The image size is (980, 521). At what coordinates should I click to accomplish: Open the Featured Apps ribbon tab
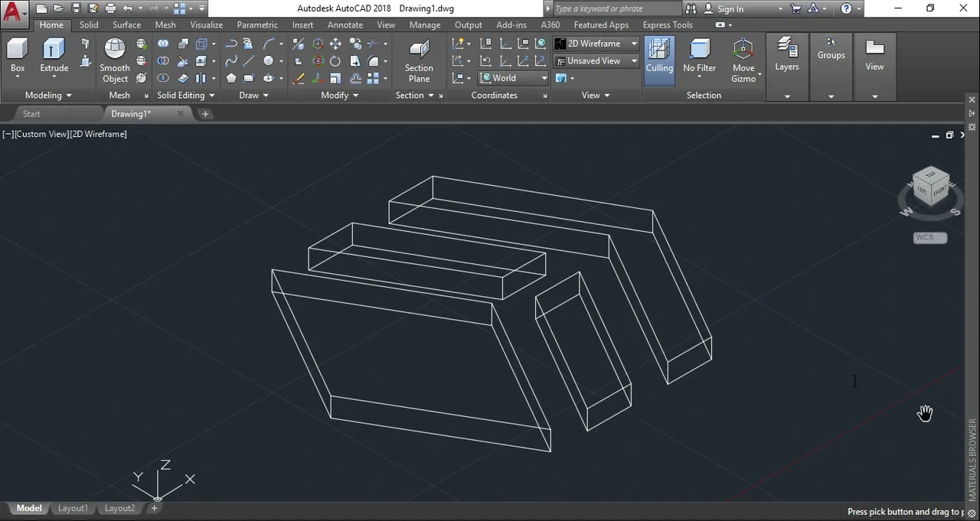601,24
